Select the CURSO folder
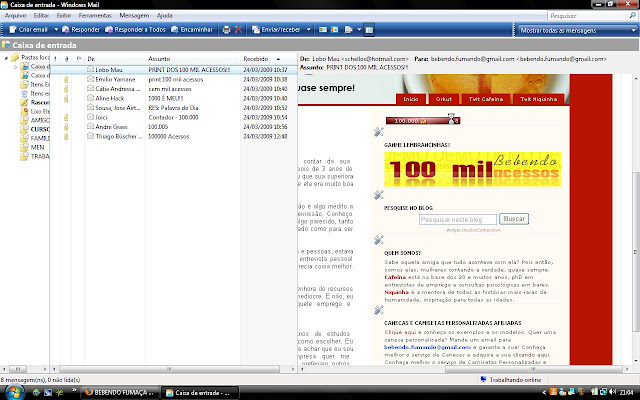The width and height of the screenshot is (640, 400). 36,129
